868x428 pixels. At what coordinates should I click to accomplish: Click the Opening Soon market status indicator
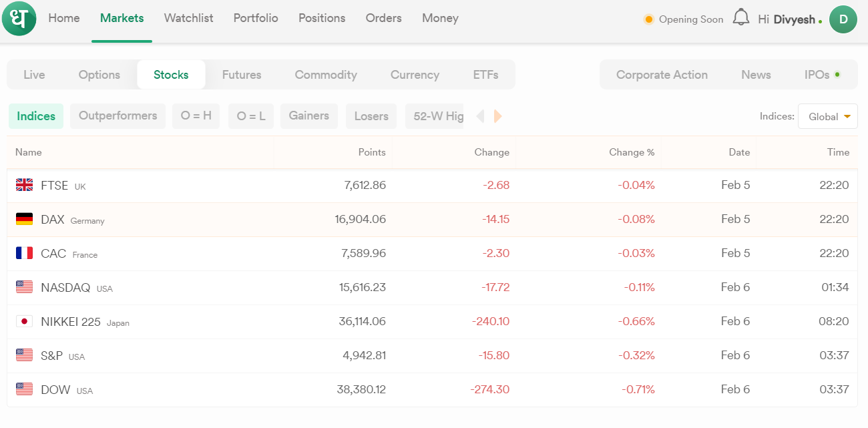click(x=683, y=19)
